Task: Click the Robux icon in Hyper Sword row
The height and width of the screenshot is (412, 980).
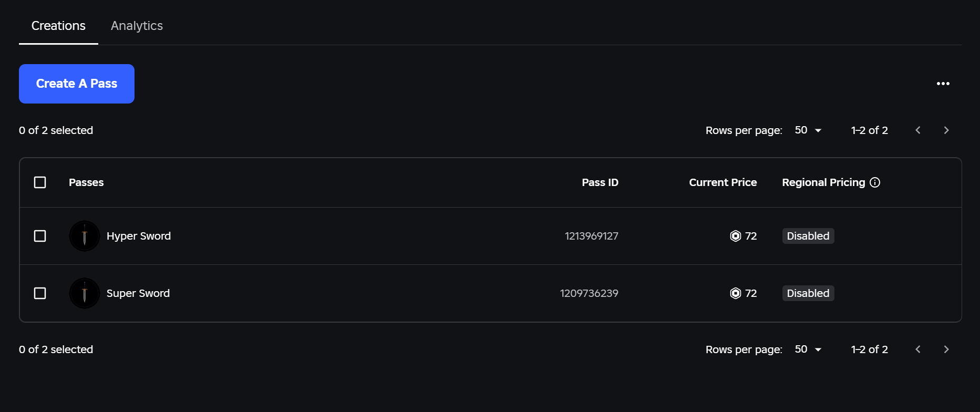Action: tap(736, 236)
